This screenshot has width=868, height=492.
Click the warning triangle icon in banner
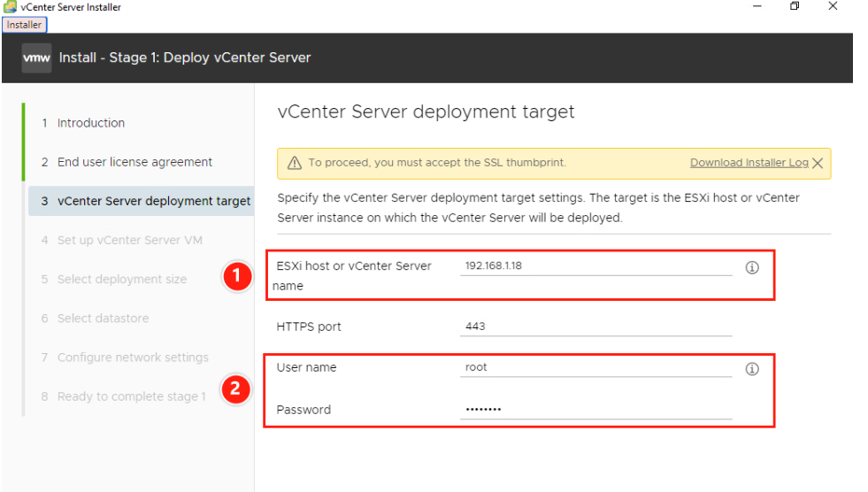pyautogui.click(x=295, y=163)
